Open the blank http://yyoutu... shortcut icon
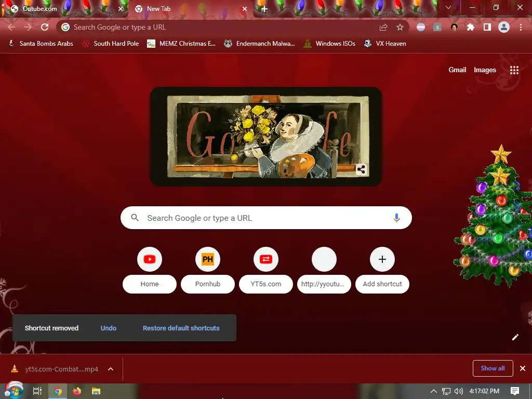The height and width of the screenshot is (399, 532). [x=324, y=259]
